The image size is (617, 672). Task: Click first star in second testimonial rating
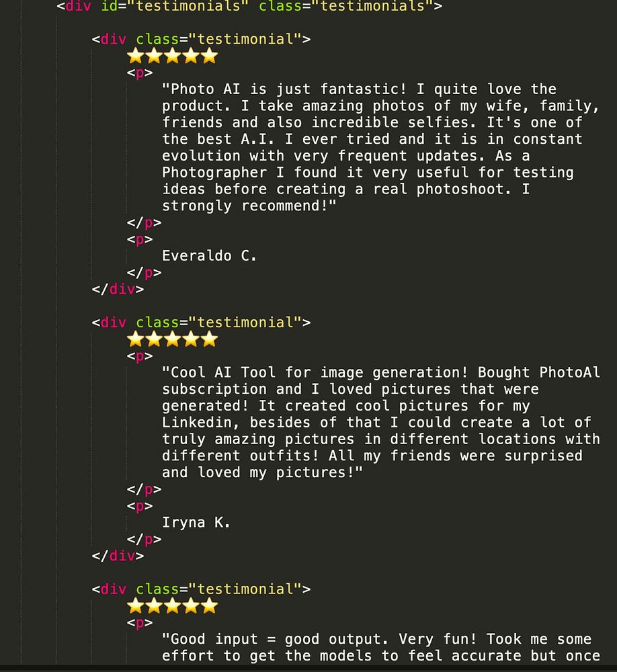[136, 339]
